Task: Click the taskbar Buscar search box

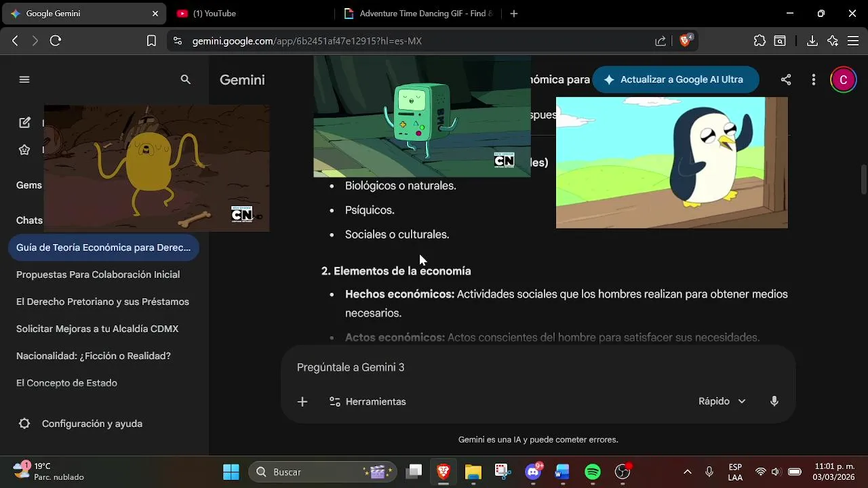Action: 322,472
